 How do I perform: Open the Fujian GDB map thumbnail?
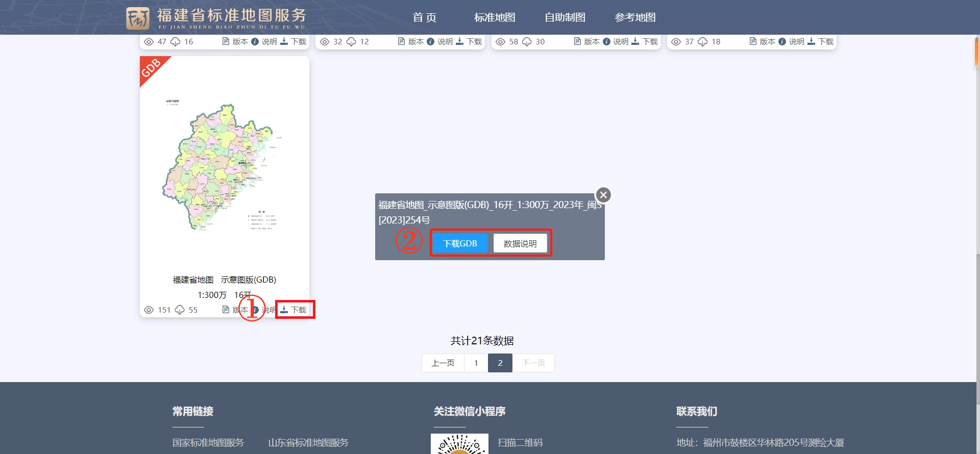click(x=225, y=166)
